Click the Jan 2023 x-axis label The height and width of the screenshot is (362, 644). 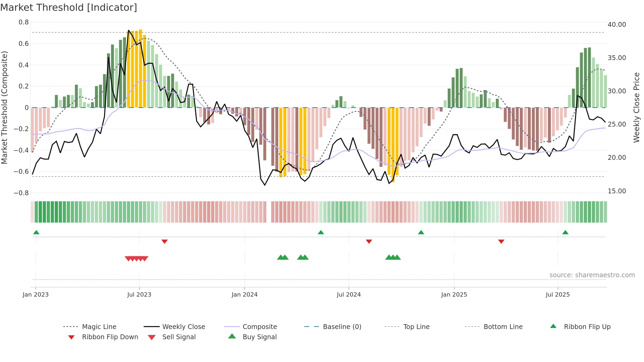point(36,295)
